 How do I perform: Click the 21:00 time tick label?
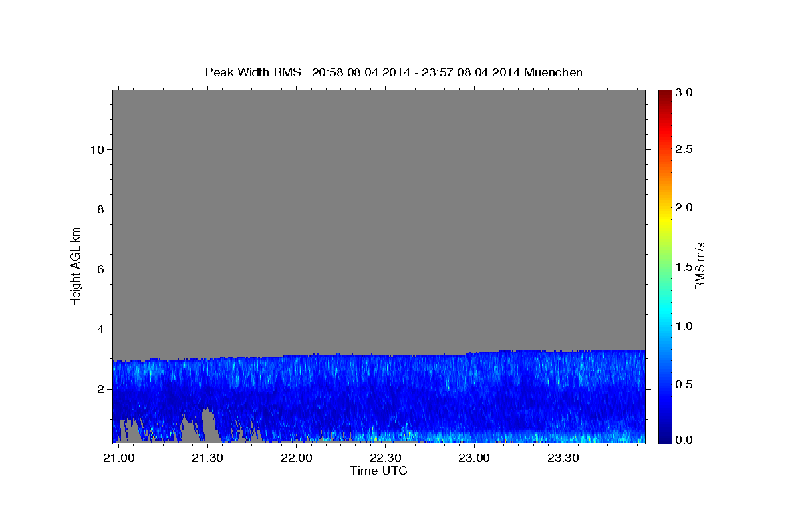click(x=118, y=458)
